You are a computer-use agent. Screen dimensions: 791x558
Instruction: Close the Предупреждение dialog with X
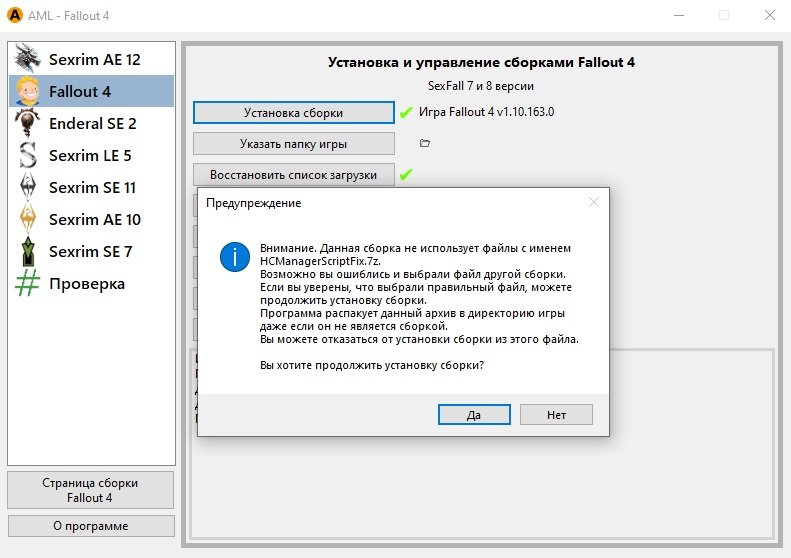pos(594,202)
